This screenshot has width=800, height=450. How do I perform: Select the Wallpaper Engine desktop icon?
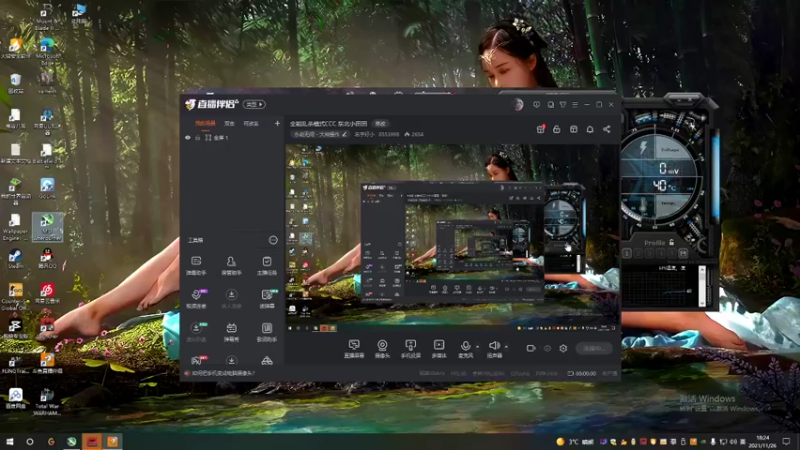(15, 227)
